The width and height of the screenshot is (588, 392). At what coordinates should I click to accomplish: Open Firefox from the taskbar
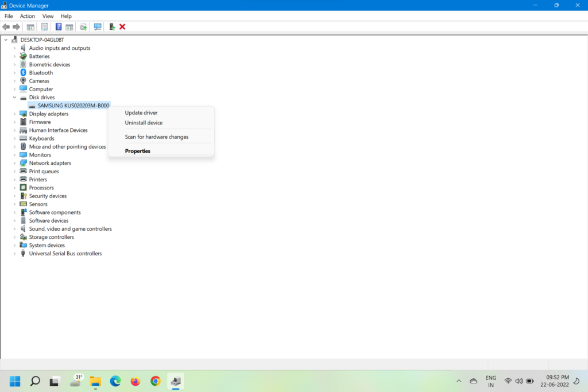(x=136, y=381)
